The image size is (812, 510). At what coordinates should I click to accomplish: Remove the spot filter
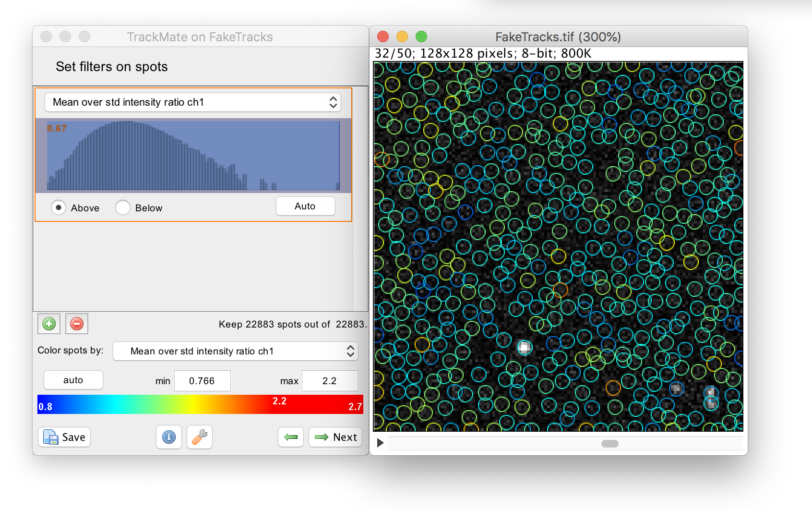77,324
